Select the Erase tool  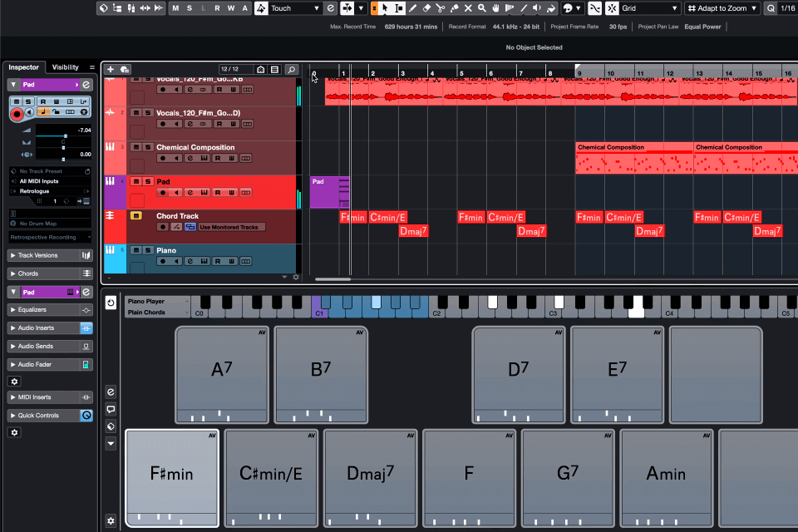pos(426,8)
